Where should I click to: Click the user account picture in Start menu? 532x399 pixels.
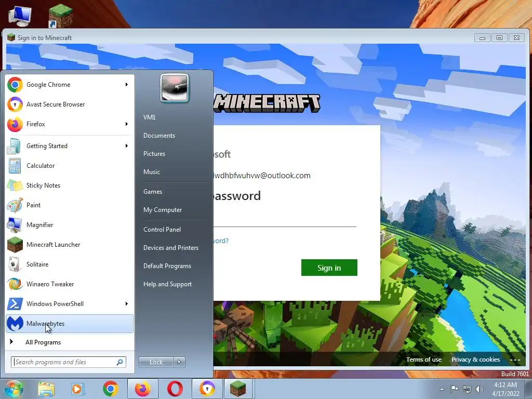(175, 88)
